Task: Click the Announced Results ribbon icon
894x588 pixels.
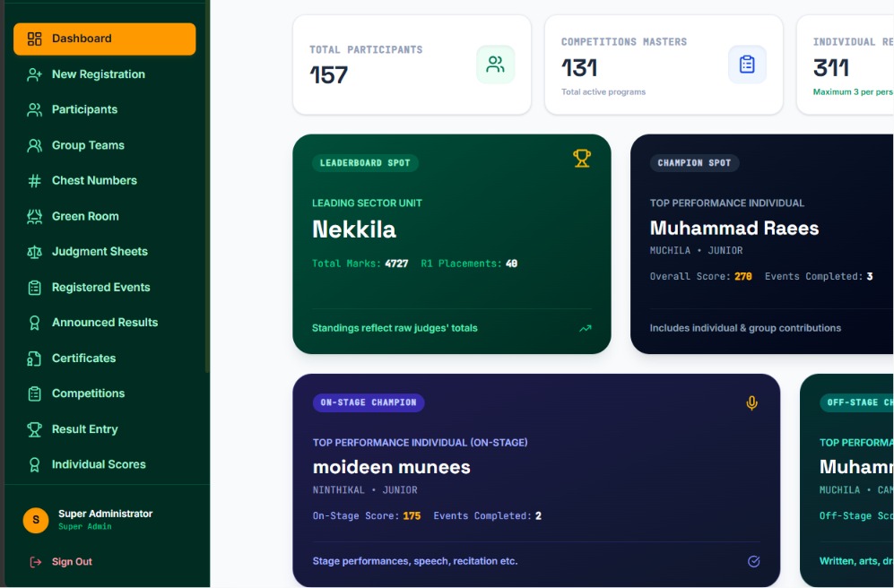Action: 34,323
